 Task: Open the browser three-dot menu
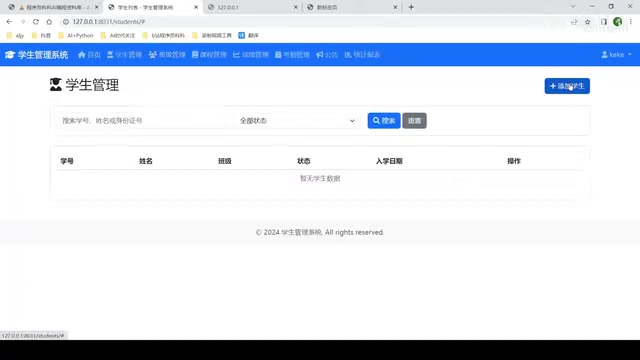tap(631, 22)
